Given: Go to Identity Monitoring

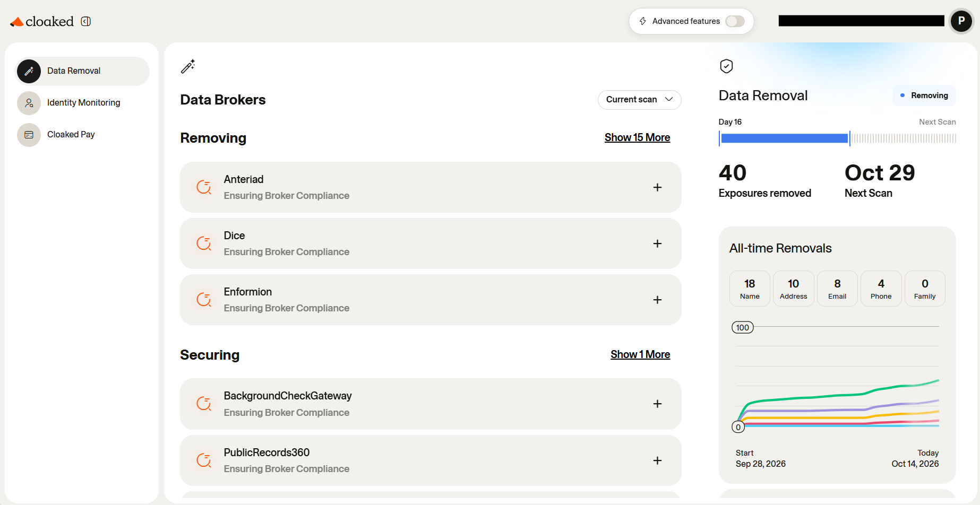Looking at the screenshot, I should point(82,103).
